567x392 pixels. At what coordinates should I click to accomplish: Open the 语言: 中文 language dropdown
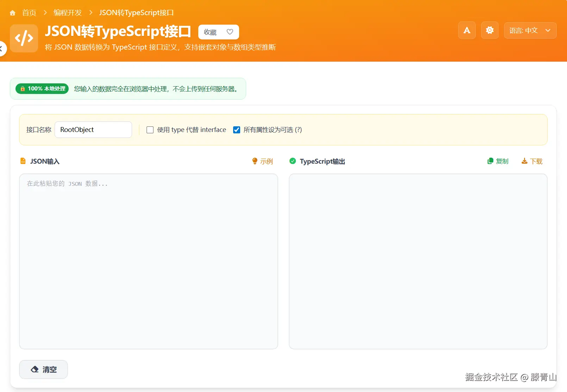[x=530, y=30]
